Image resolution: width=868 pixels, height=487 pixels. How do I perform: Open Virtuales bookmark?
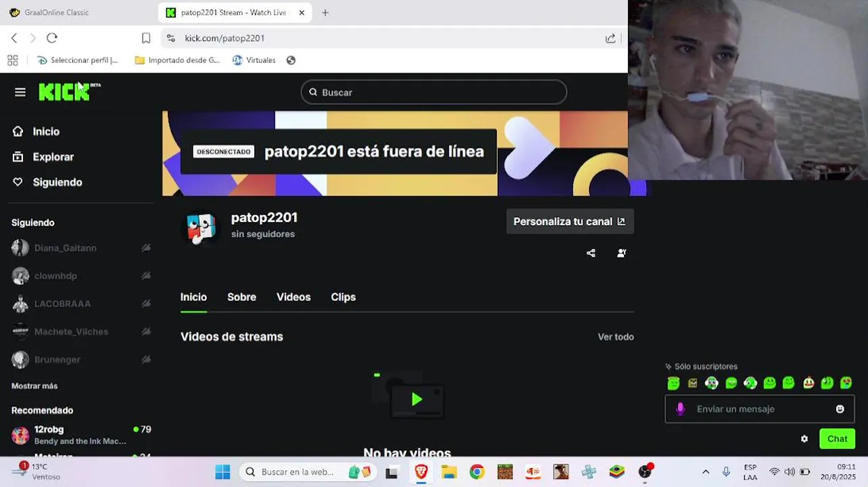[x=254, y=60]
